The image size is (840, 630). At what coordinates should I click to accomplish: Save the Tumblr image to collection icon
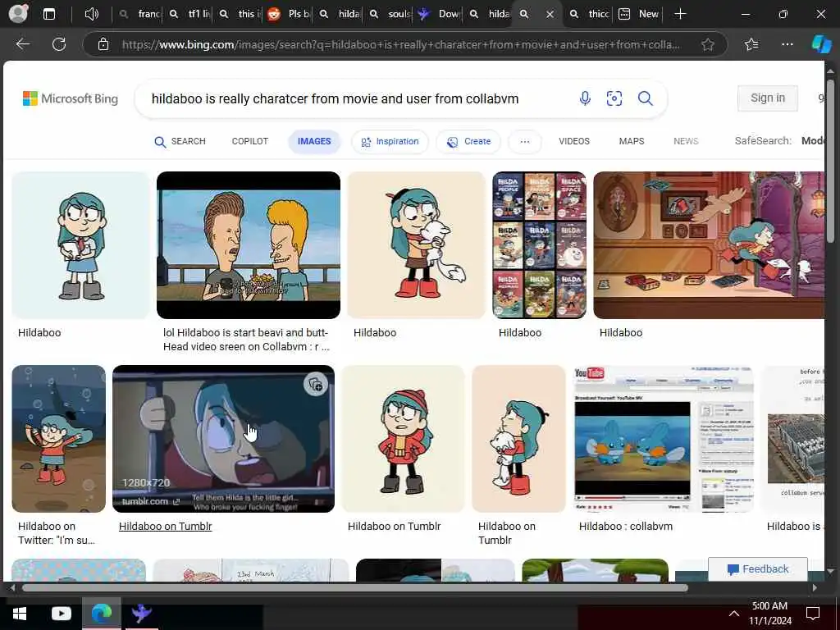(316, 384)
